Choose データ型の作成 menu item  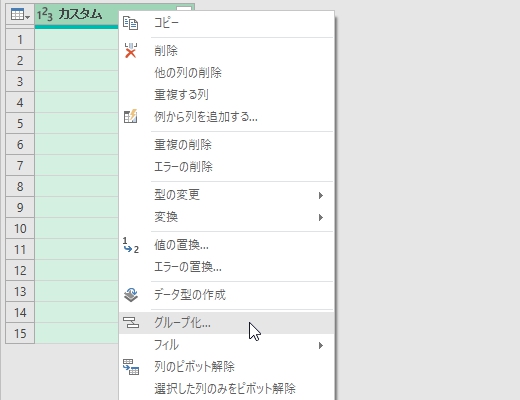click(x=226, y=295)
